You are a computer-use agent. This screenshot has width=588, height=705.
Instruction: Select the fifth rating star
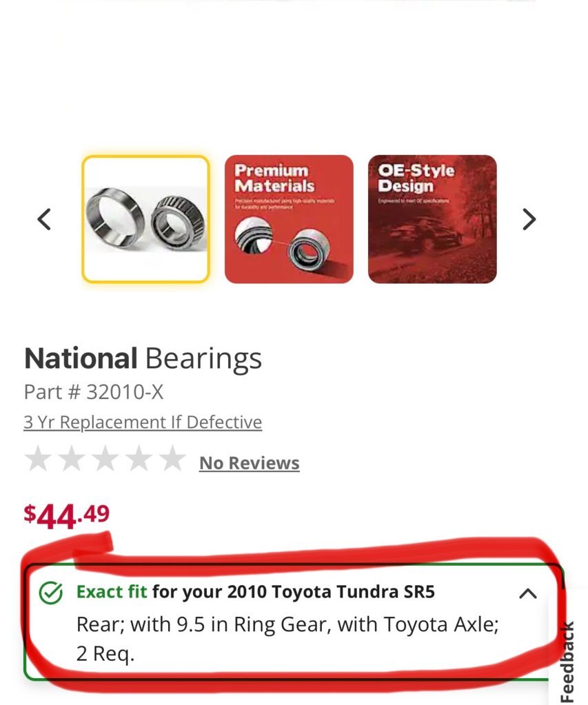click(173, 458)
